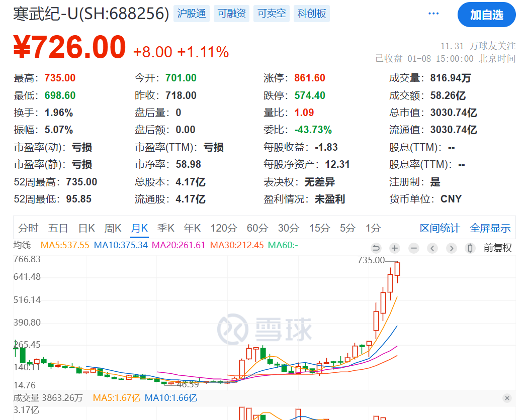Open the 前复权 adjustment dropdown

pyautogui.click(x=498, y=248)
